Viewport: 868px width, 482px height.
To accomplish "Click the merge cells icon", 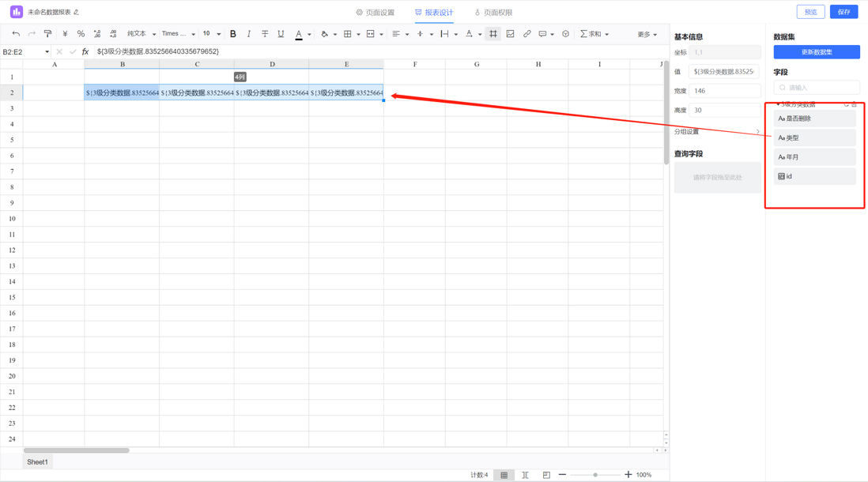I will pos(370,34).
